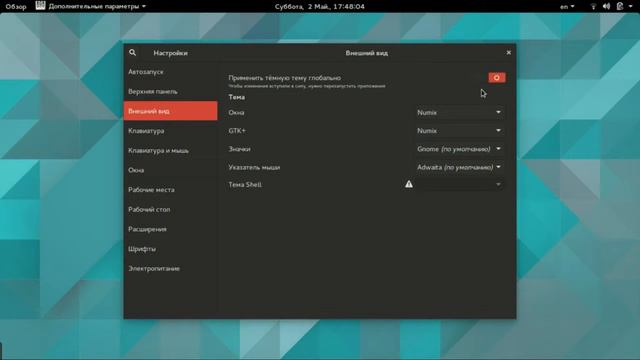This screenshot has width=640, height=360.
Task: Open the empty Тема Shell dropdown
Action: [459, 184]
